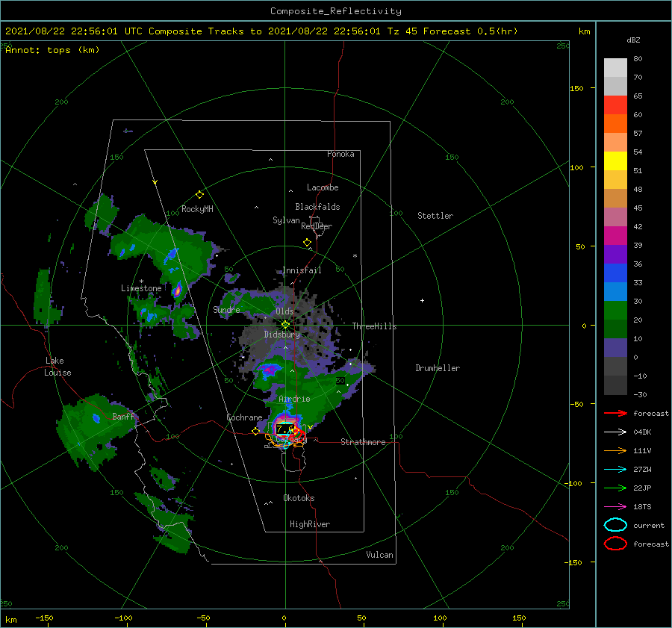Image resolution: width=672 pixels, height=628 pixels.
Task: Click the radar center diamond near Olds
Action: pyautogui.click(x=285, y=325)
